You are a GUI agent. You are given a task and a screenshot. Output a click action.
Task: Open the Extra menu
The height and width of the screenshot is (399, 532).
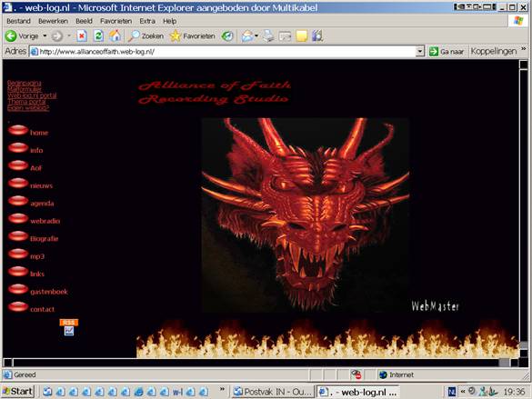coord(147,21)
